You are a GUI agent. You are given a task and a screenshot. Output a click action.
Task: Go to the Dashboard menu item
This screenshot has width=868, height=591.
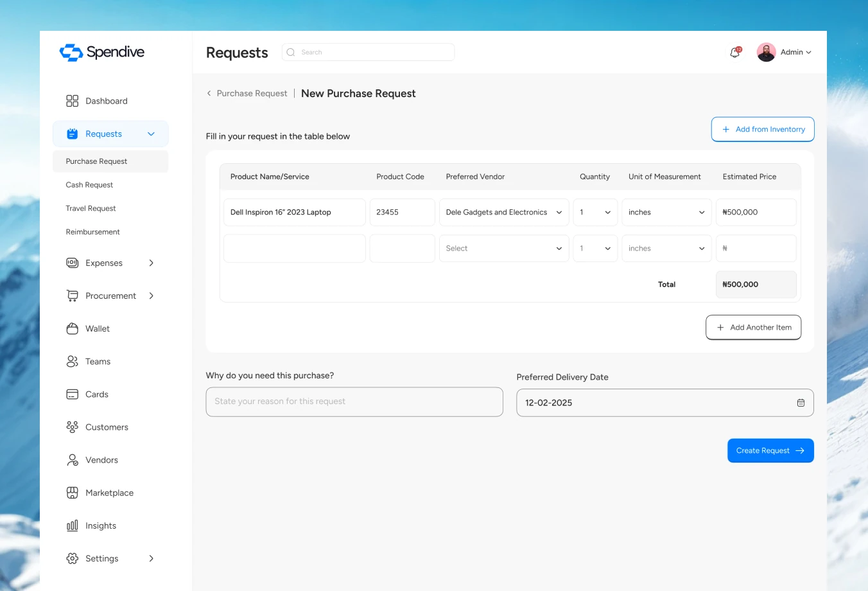point(107,101)
